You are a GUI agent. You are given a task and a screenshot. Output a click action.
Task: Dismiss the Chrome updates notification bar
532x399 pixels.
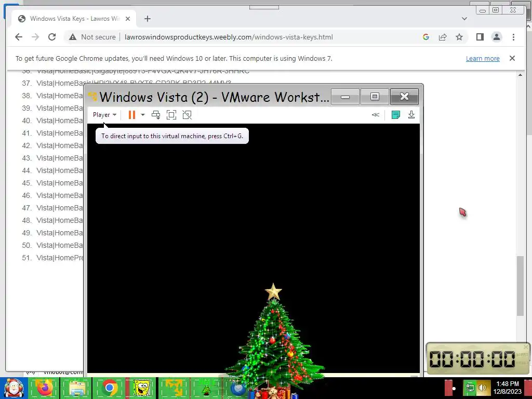(512, 58)
